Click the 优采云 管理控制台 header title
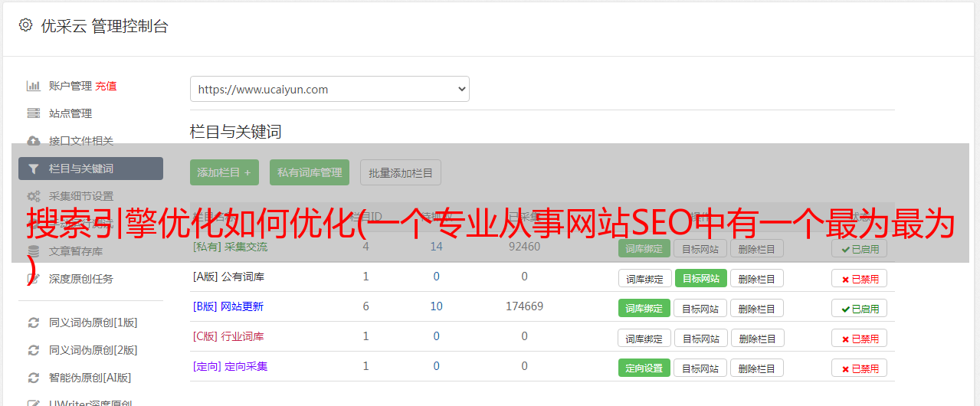This screenshot has height=406, width=980. [x=104, y=26]
